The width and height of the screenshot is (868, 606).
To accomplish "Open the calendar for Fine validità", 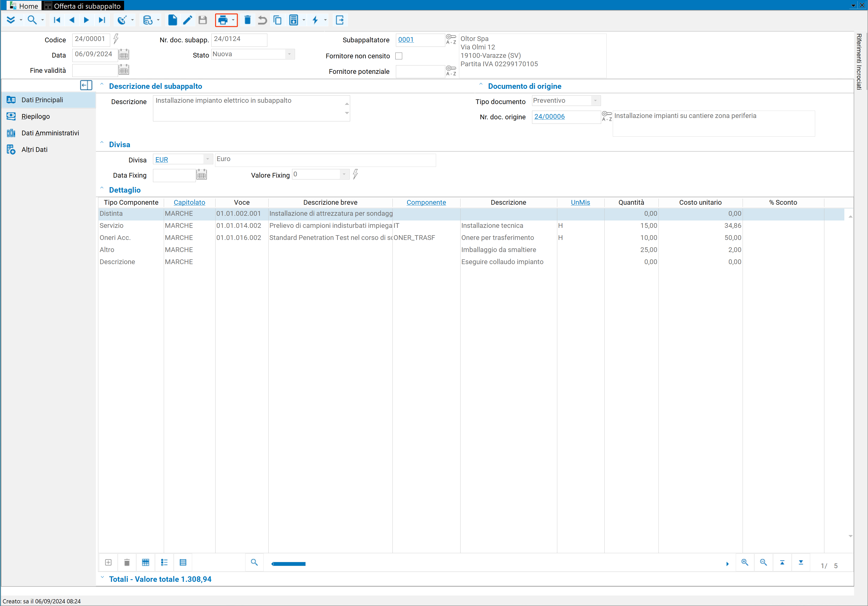I will click(x=124, y=70).
